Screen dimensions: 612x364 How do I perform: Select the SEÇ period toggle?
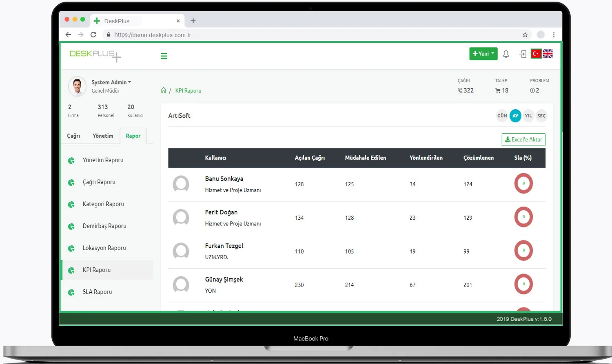click(x=541, y=116)
